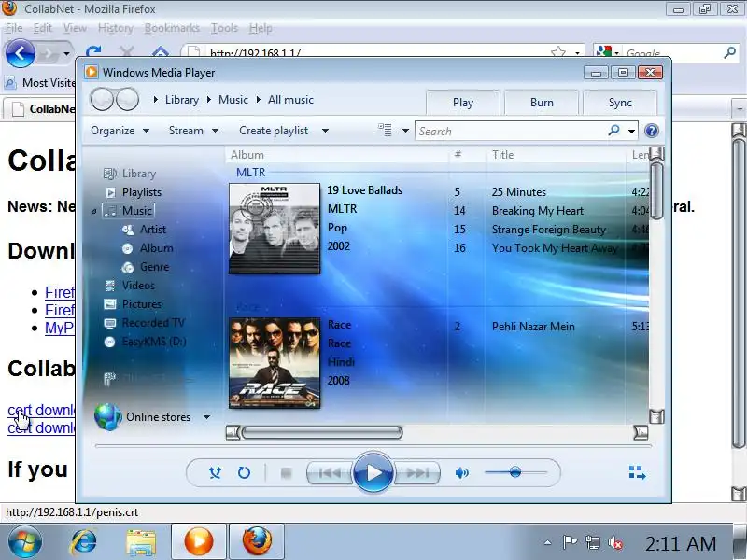The image size is (747, 560).
Task: Stop playback with the stop button
Action: [x=286, y=473]
